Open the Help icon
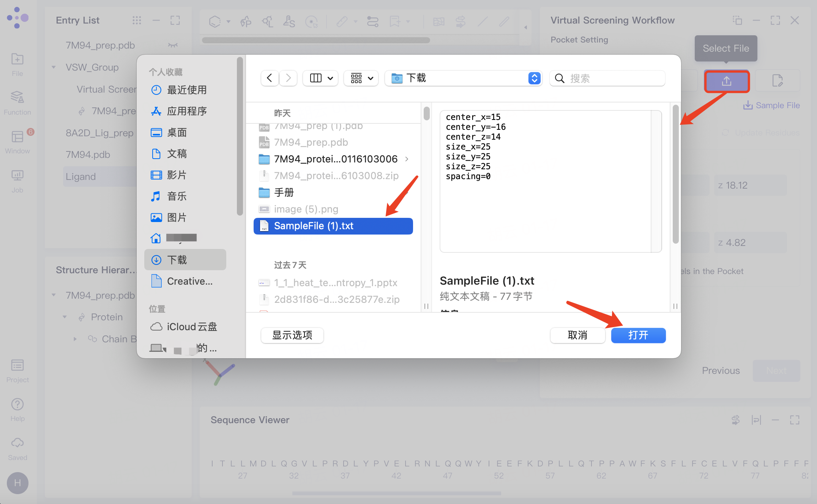Screen dimensions: 817x504 [17, 404]
